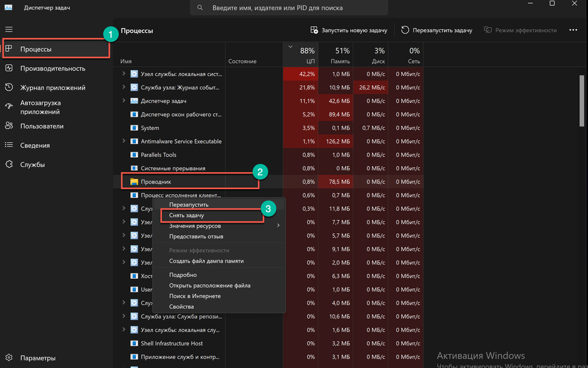The height and width of the screenshot is (368, 588).
Task: Click the Parallels Tools process icon
Action: [134, 155]
